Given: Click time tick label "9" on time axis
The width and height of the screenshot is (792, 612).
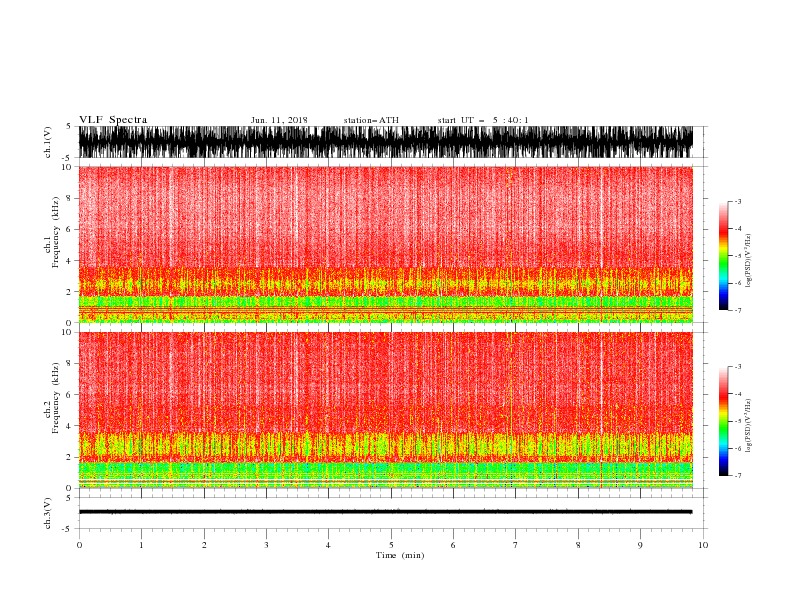Looking at the screenshot, I should click(640, 545).
